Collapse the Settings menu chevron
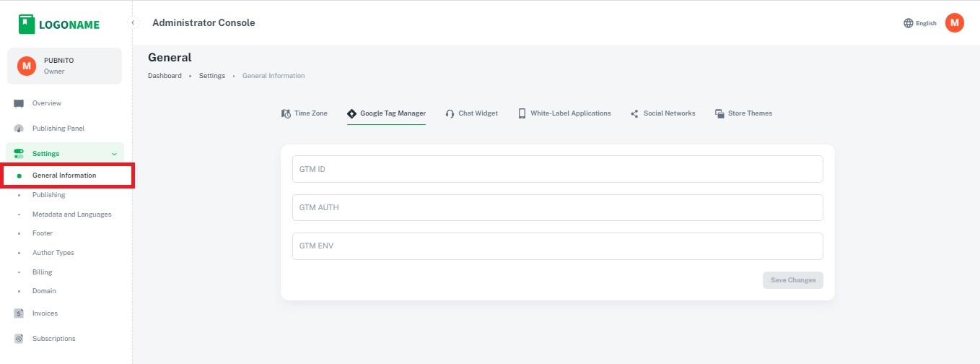Screen dimensions: 980x364 (114, 154)
